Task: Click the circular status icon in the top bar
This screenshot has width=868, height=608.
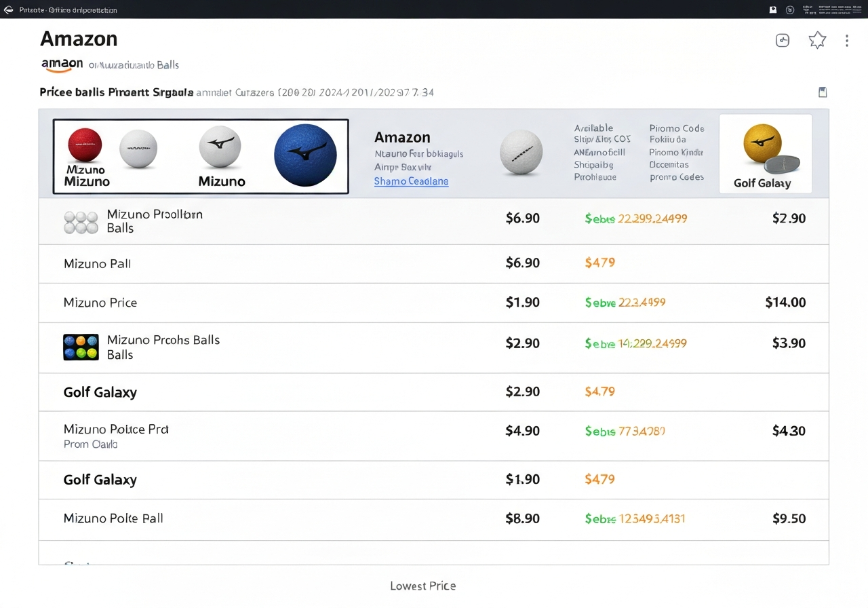Action: coord(789,9)
